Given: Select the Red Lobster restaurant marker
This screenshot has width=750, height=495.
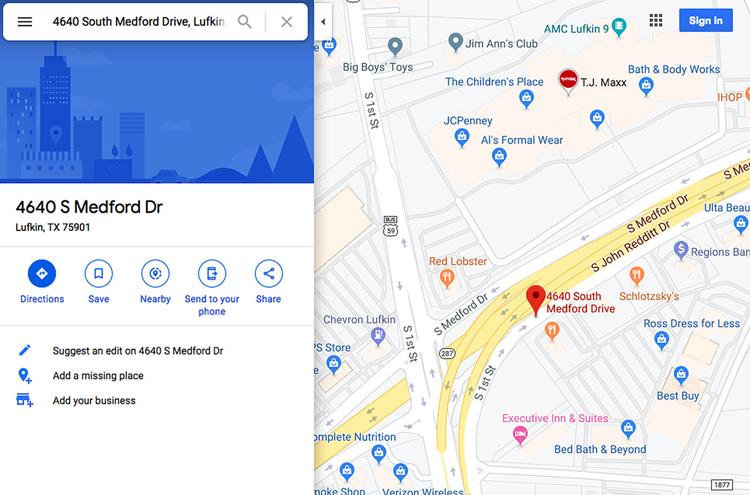Looking at the screenshot, I should 447,278.
